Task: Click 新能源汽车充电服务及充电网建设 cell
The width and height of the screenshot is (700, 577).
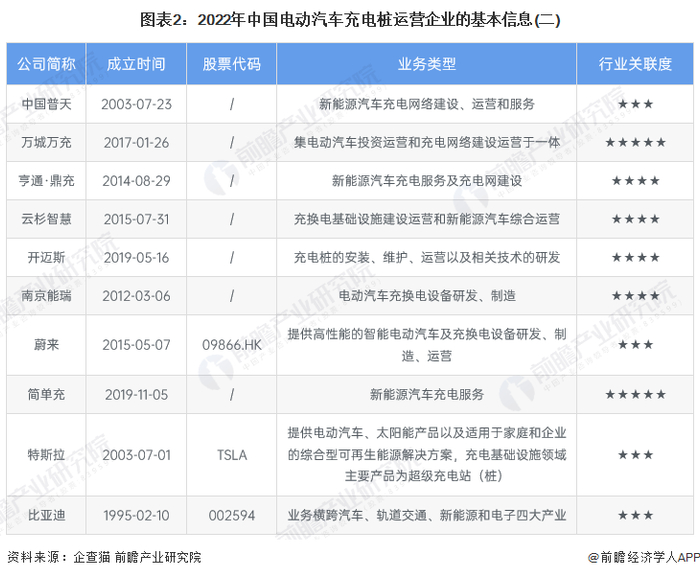Action: pyautogui.click(x=426, y=181)
